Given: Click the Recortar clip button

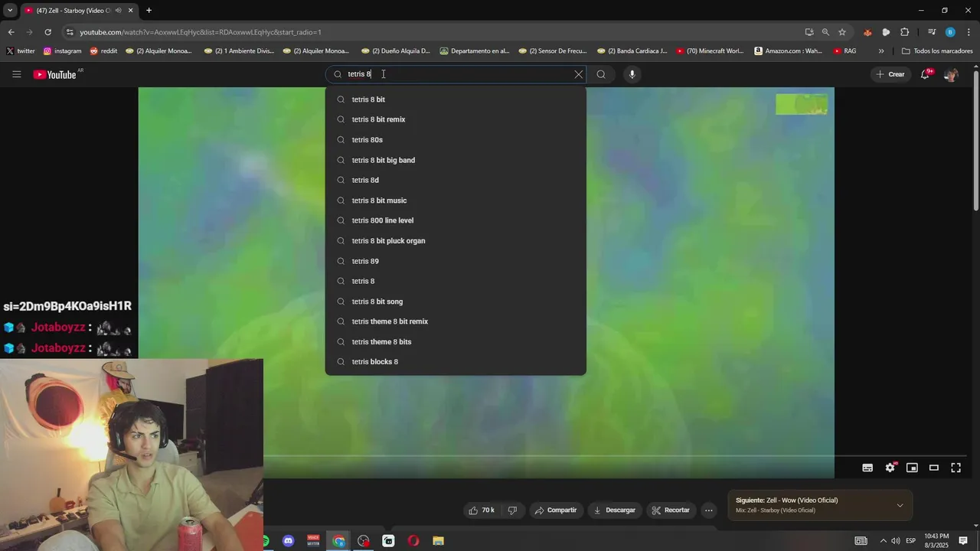Looking at the screenshot, I should point(671,510).
